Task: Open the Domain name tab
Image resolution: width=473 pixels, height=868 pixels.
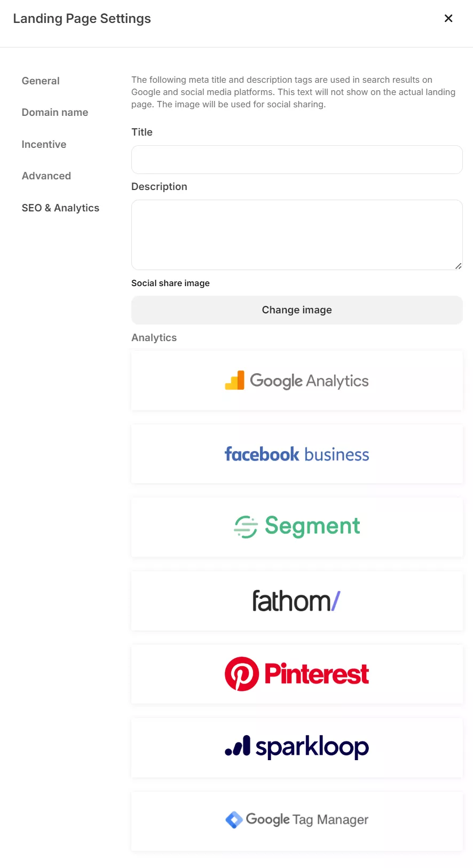Action: click(x=55, y=113)
